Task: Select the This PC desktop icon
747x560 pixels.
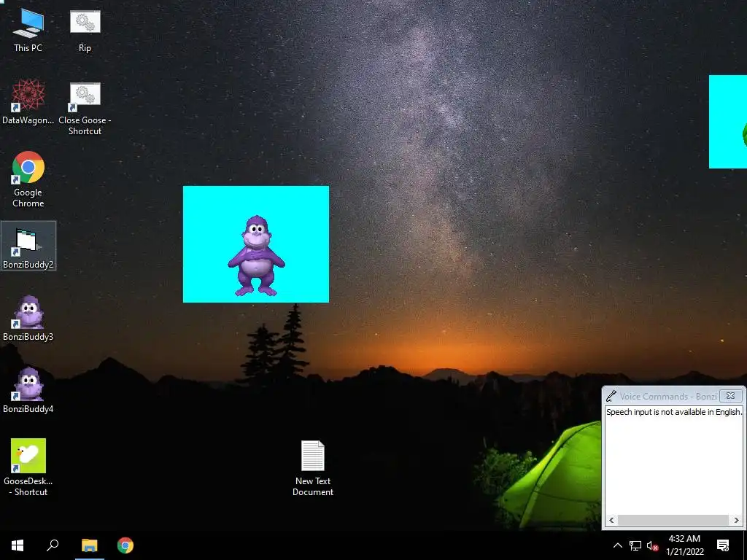Action: pyautogui.click(x=28, y=31)
